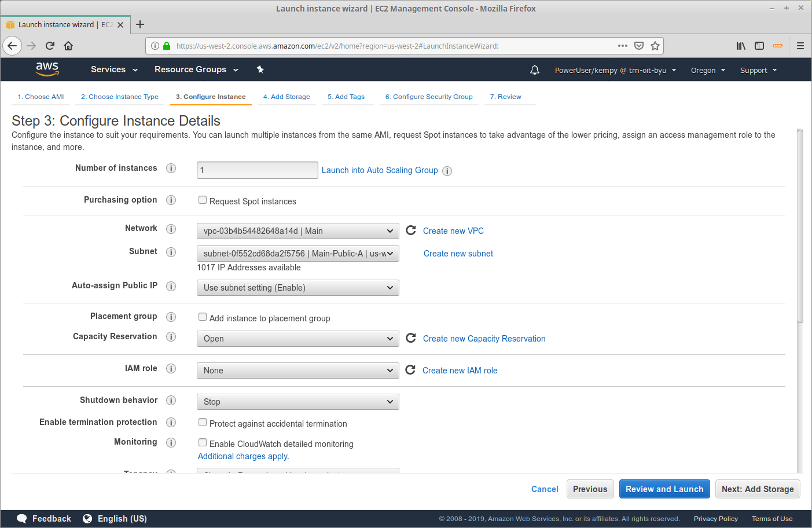Open Auto-assign Public IP dropdown

(x=298, y=288)
